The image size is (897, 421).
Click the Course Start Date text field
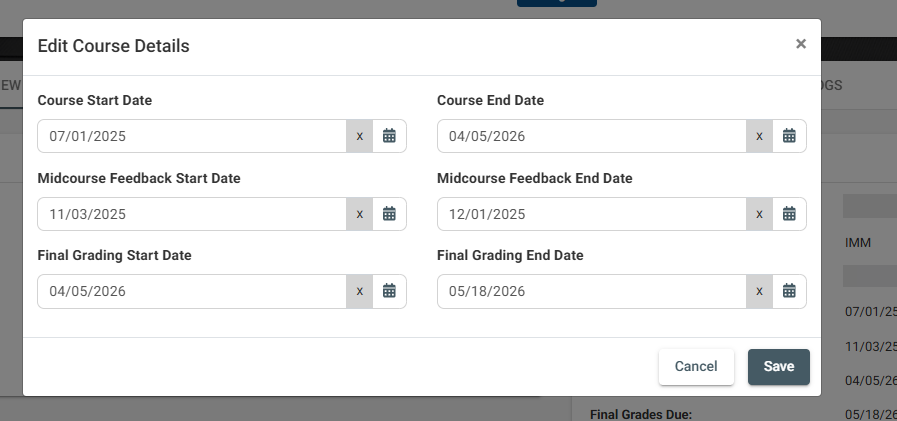(x=192, y=136)
